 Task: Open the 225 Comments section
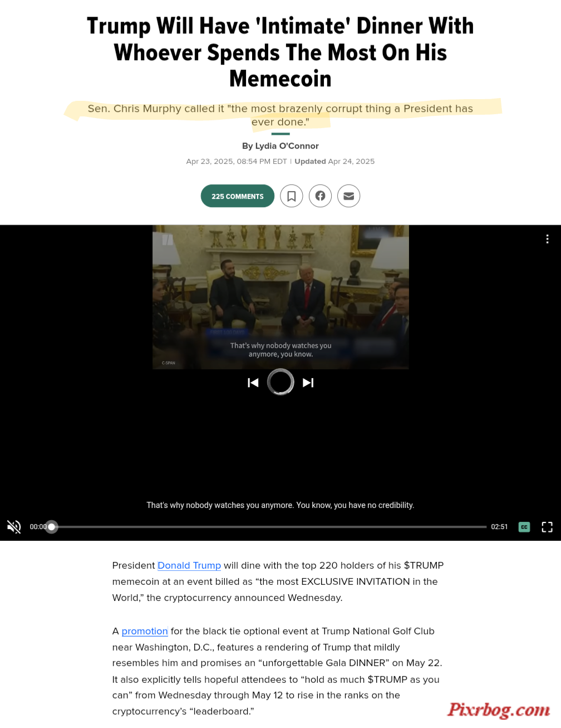238,196
